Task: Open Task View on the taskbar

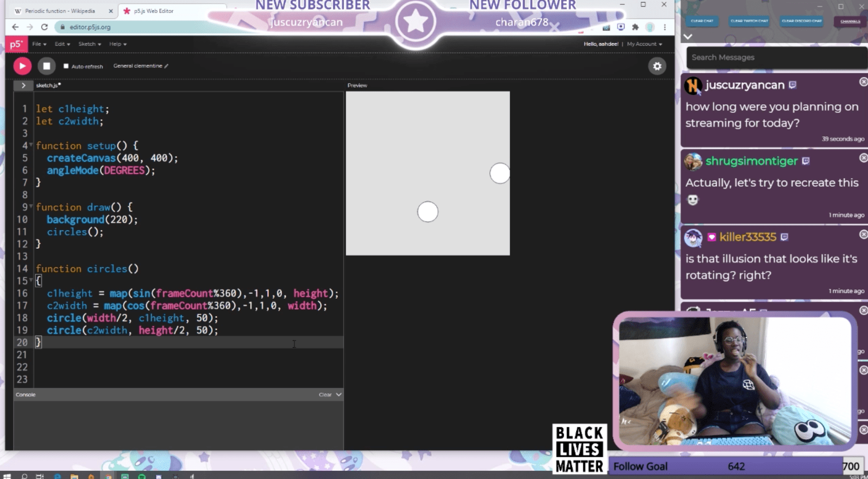Action: (40, 476)
